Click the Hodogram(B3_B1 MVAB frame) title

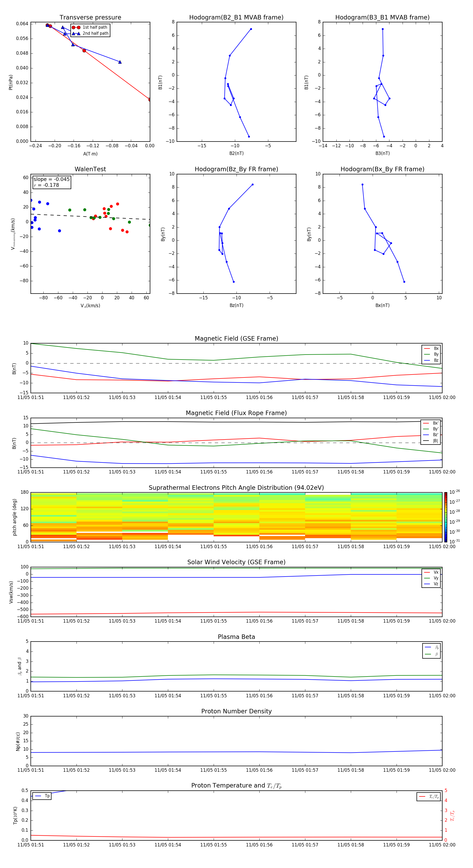(382, 17)
